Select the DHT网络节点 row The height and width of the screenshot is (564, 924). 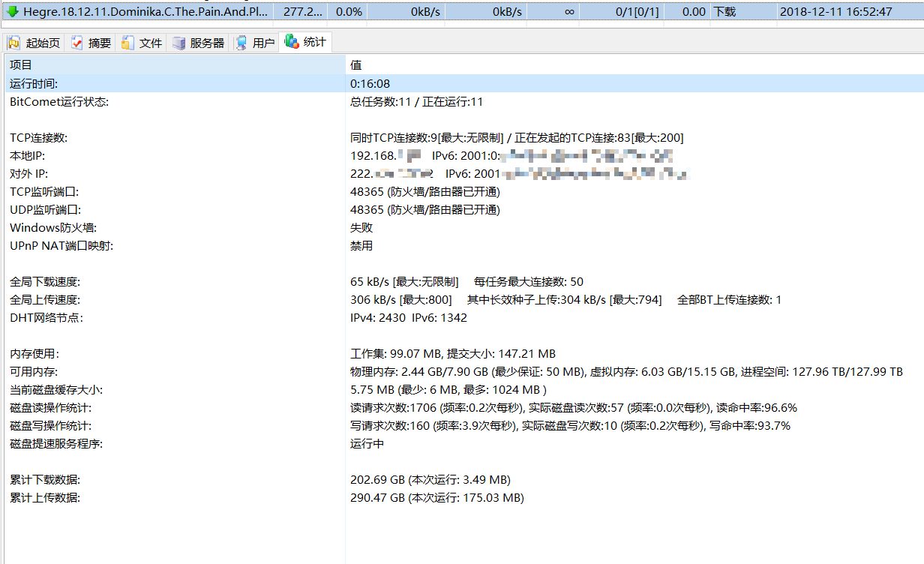pos(46,318)
